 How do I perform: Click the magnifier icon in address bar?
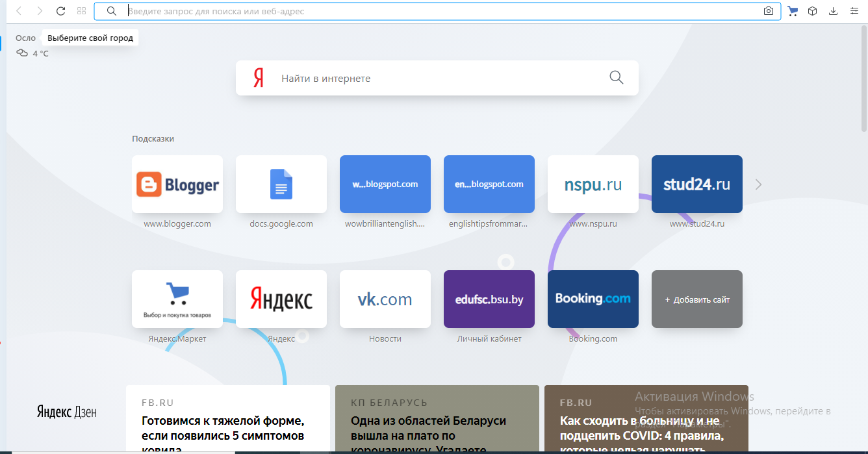tap(112, 11)
